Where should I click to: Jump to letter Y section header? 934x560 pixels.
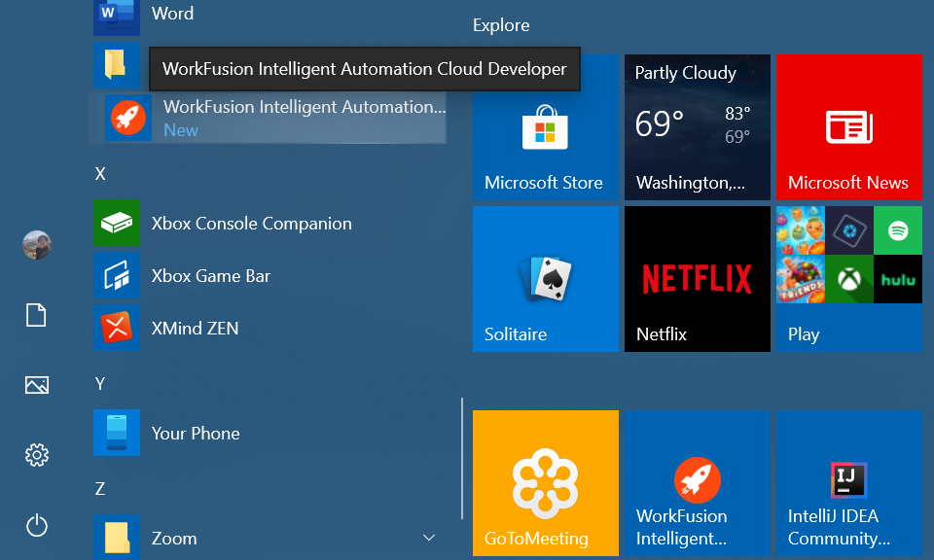click(100, 384)
